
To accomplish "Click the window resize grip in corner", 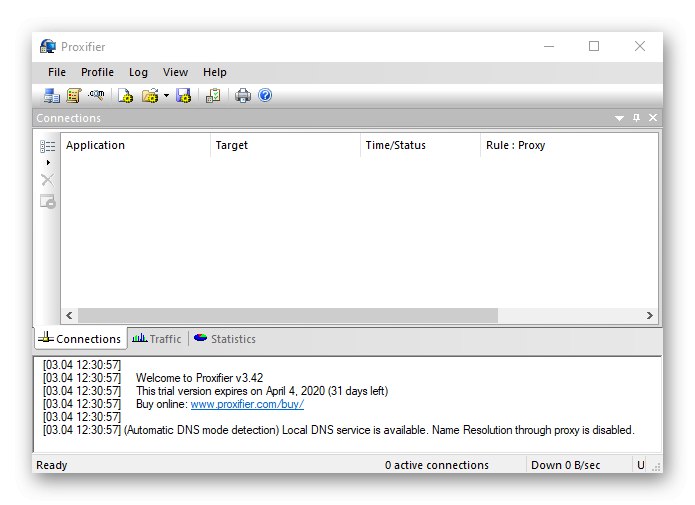I will [x=656, y=467].
